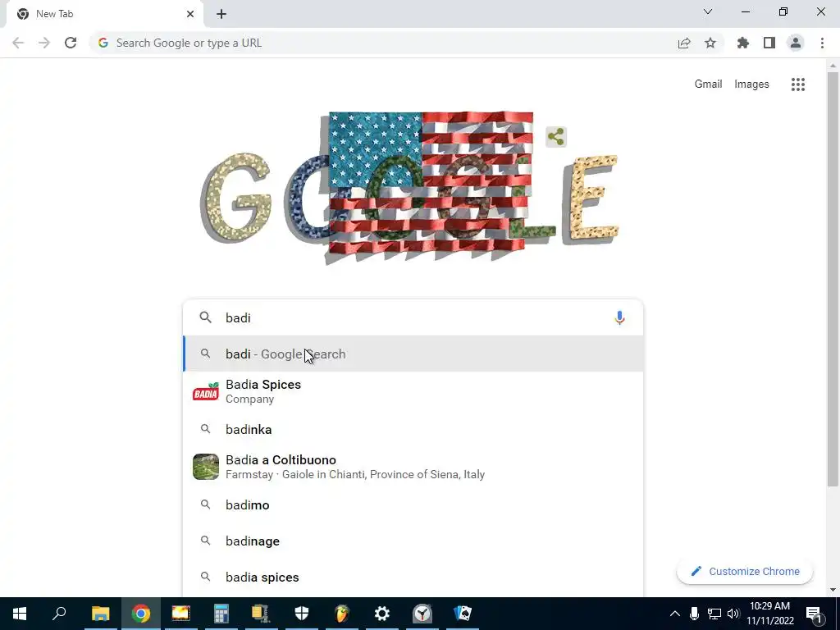The height and width of the screenshot is (630, 840).
Task: Open FL Studio taskbar icon
Action: pos(342,614)
